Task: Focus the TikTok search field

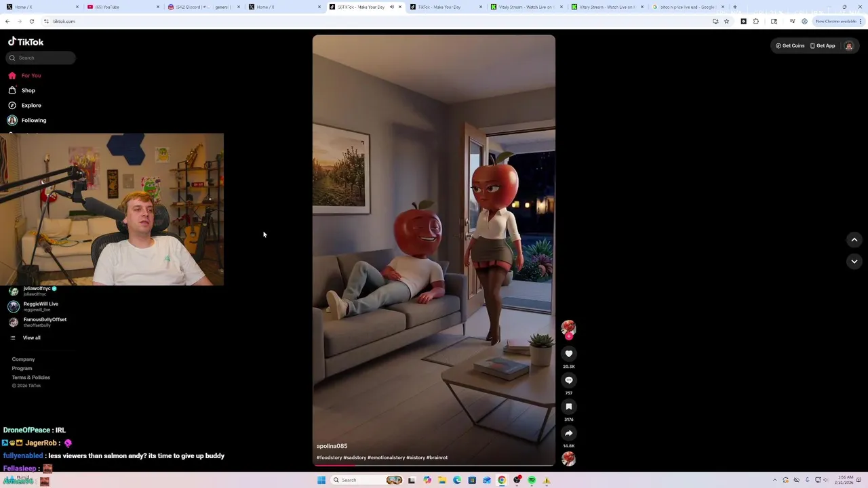Action: coord(41,58)
